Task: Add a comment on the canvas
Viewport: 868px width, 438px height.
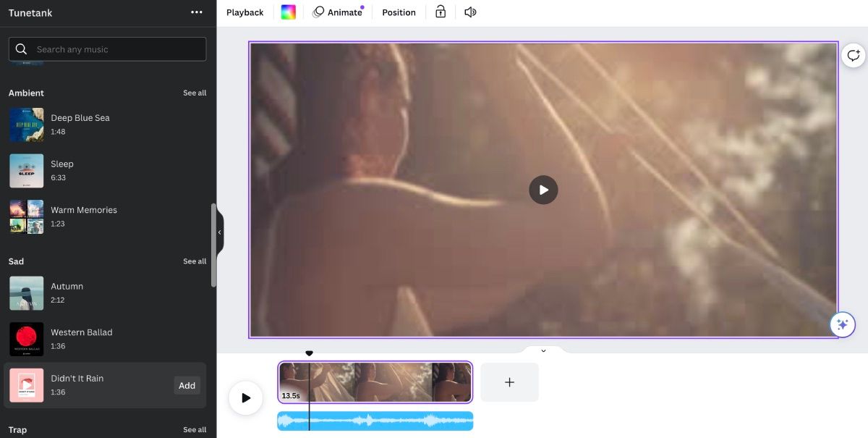Action: (854, 55)
